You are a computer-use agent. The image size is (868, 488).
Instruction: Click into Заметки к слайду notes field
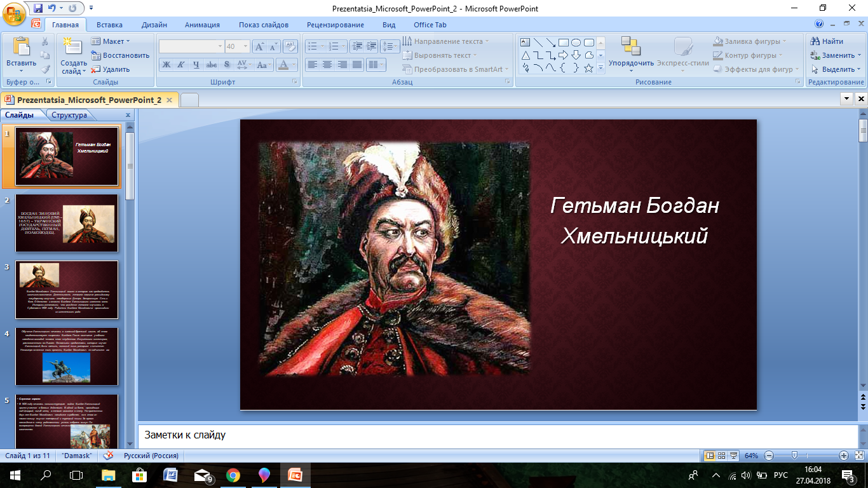tap(497, 436)
